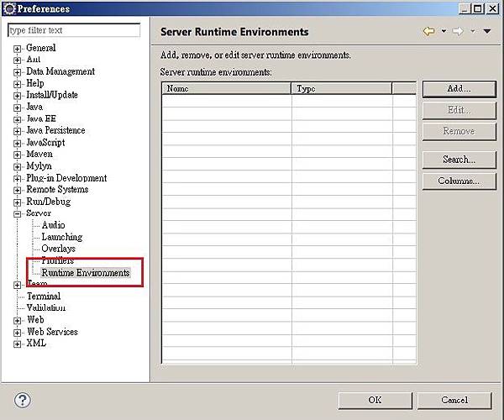The image size is (504, 420).
Task: Expand the Mylyn tree node
Action: (x=17, y=167)
